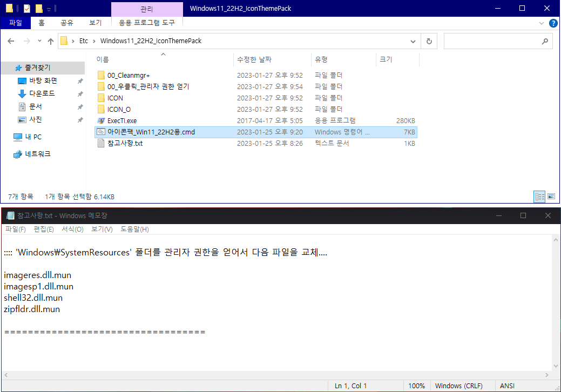
Task: Click the 참고사항.txt document icon
Action: (102, 144)
